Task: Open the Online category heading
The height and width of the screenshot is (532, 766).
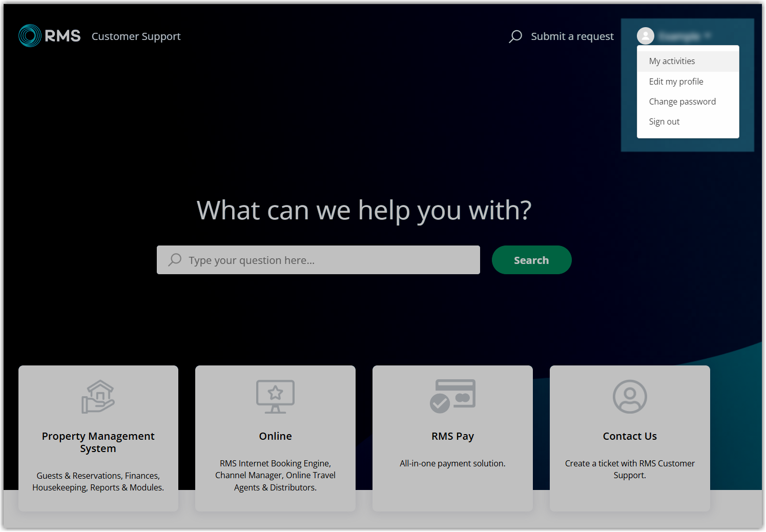Action: 275,436
